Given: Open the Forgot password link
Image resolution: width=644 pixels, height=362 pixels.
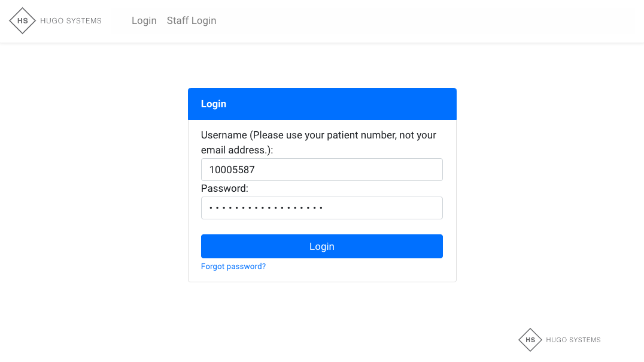Looking at the screenshot, I should pyautogui.click(x=233, y=266).
